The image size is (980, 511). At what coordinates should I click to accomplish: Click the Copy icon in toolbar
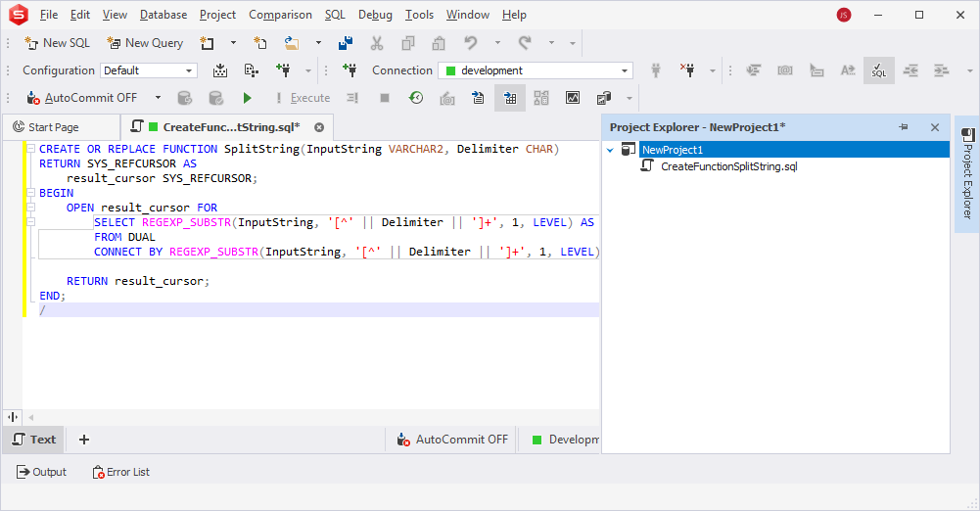(x=408, y=43)
